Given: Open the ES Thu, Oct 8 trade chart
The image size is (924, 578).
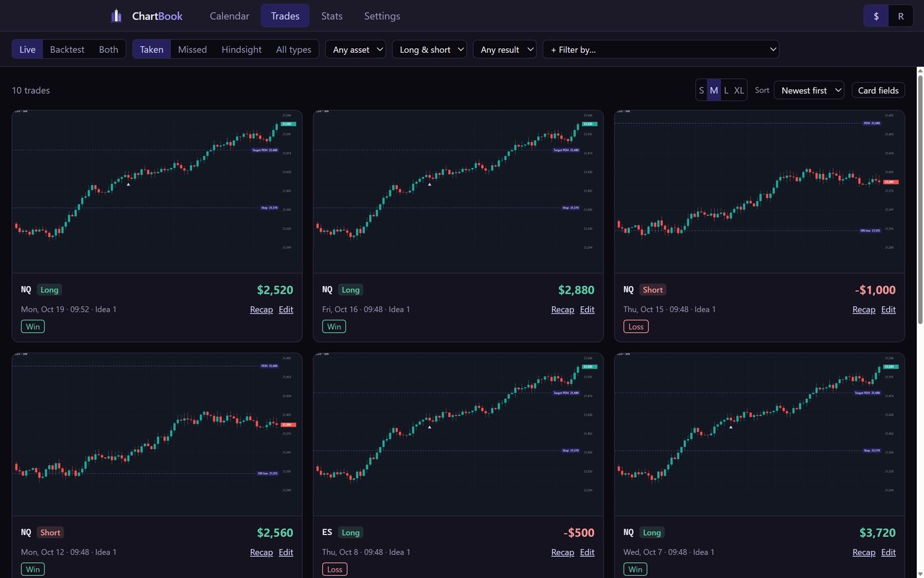Looking at the screenshot, I should tap(458, 435).
